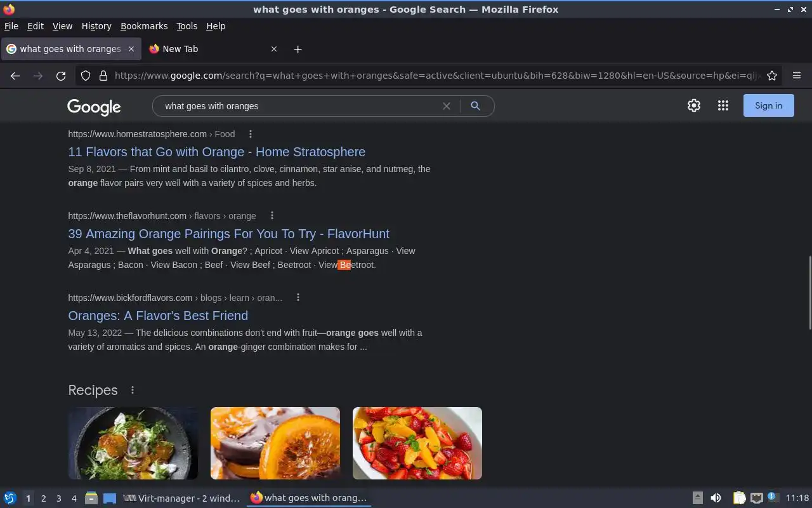Open volume control in system tray
The width and height of the screenshot is (812, 508).
tap(716, 498)
